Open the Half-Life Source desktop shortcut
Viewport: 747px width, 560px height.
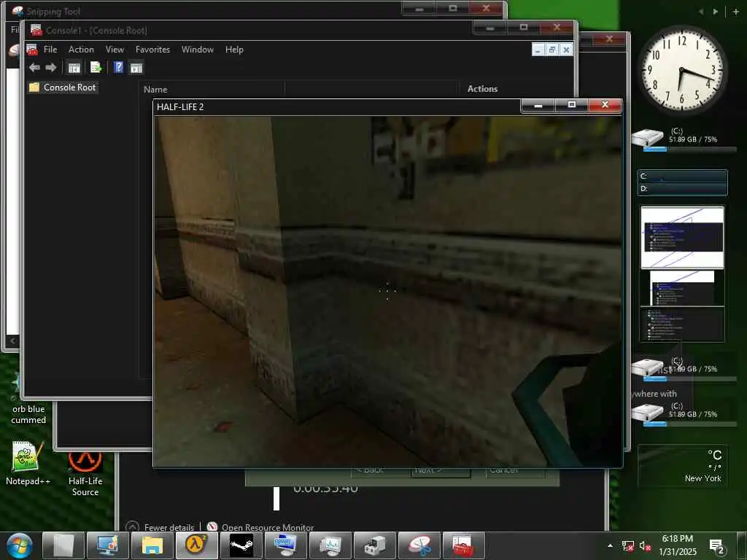pos(85,474)
